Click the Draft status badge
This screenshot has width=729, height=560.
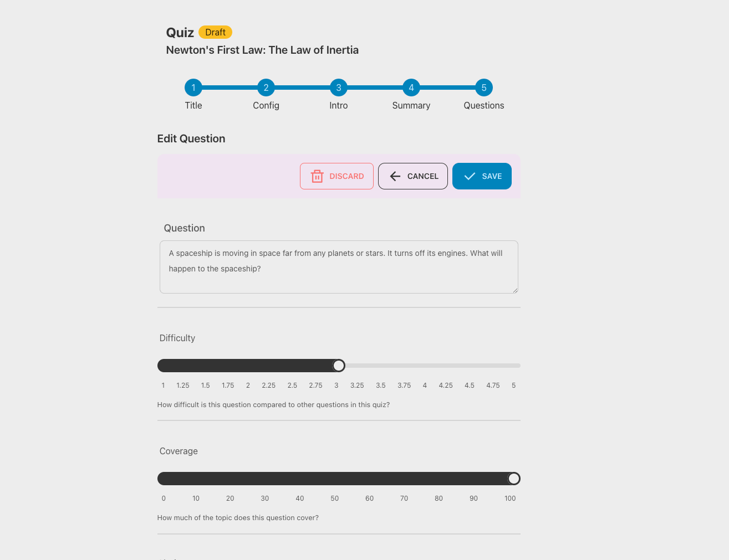[x=215, y=32]
